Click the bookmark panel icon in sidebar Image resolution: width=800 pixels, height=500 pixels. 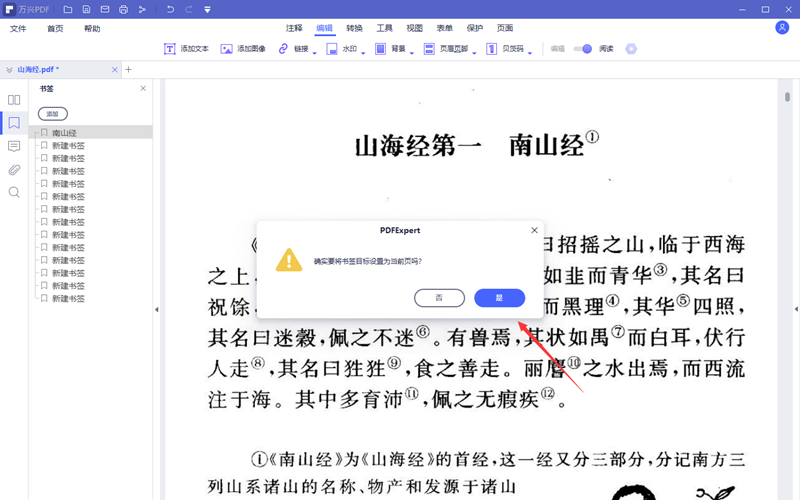click(14, 123)
